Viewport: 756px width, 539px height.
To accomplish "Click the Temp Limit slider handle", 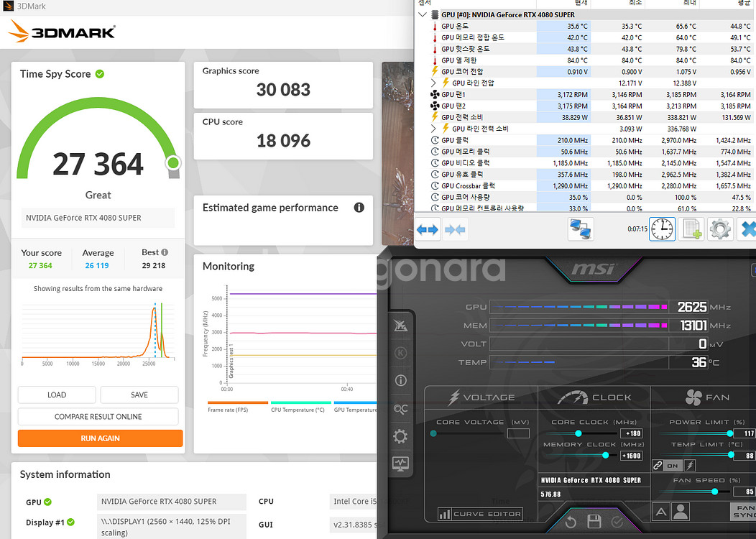I will (x=732, y=455).
